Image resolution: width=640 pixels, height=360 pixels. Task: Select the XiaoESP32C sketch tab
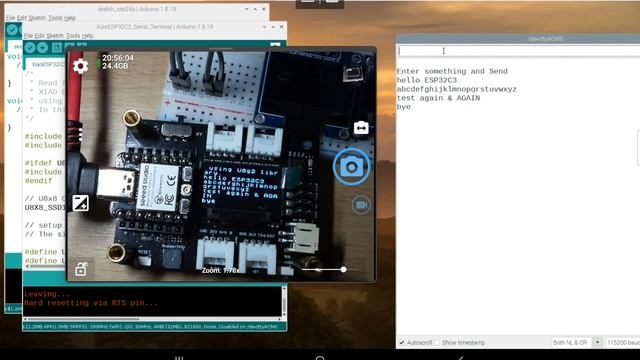[46, 64]
